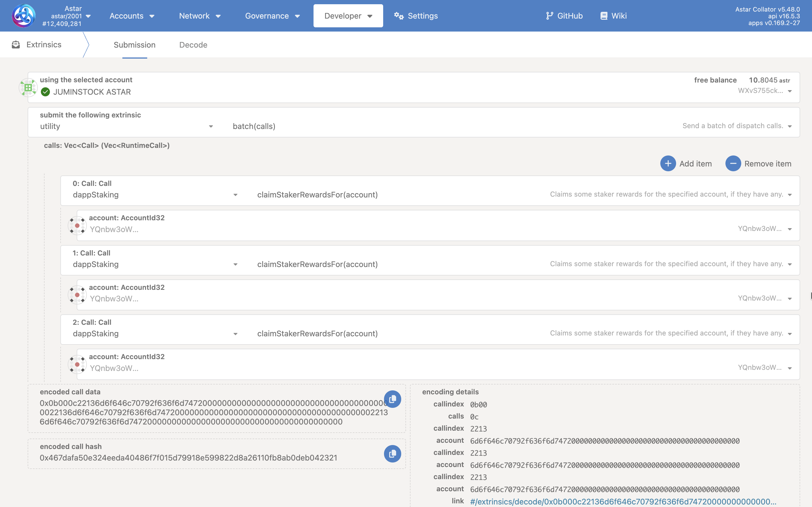Open the Governance menu
Image resolution: width=812 pixels, height=507 pixels.
point(272,16)
